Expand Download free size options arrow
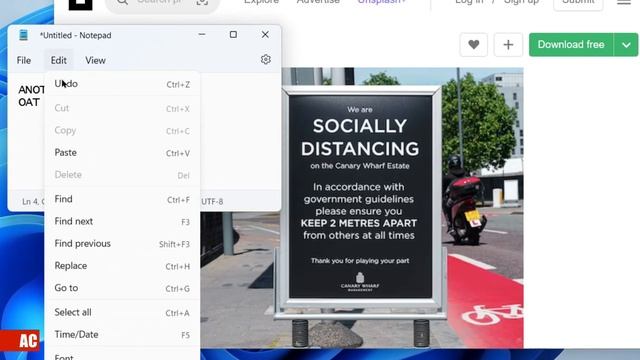 click(626, 44)
